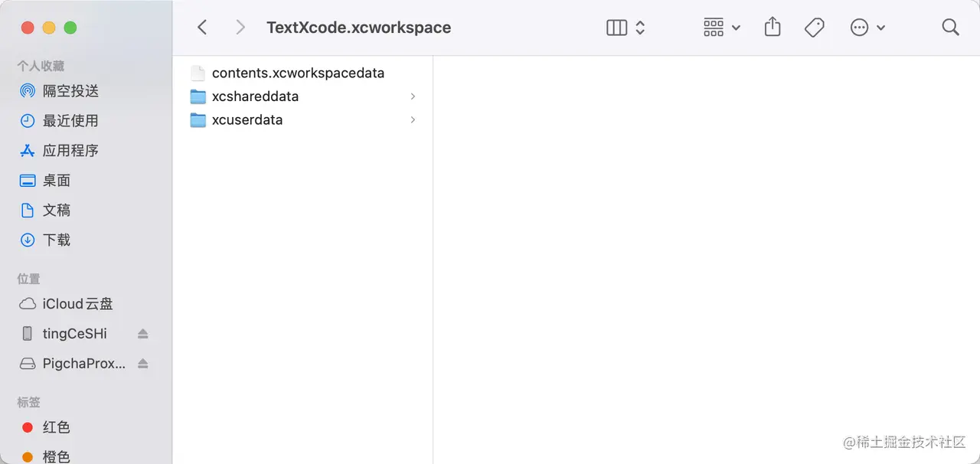Click the recents clock icon
The height and width of the screenshot is (464, 980).
(x=28, y=121)
